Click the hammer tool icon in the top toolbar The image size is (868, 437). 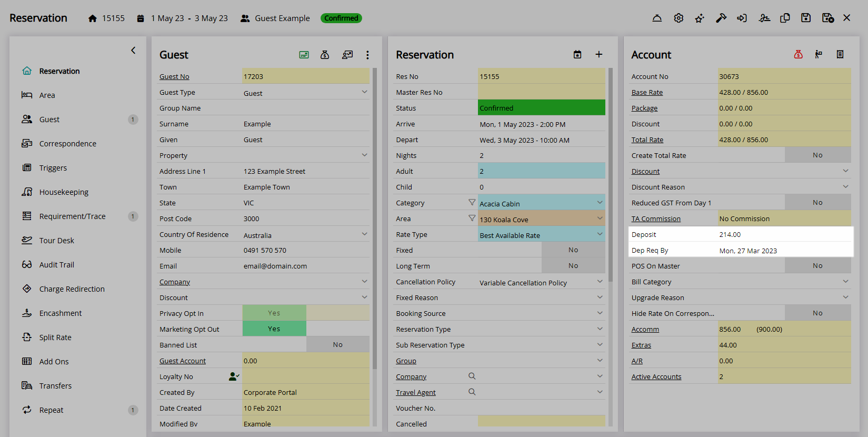point(721,18)
